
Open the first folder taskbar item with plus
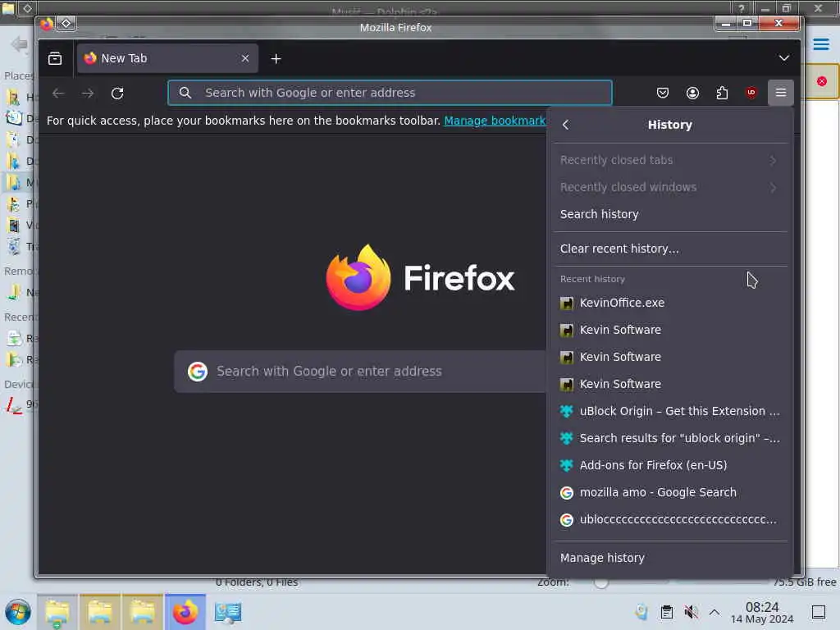tap(57, 612)
